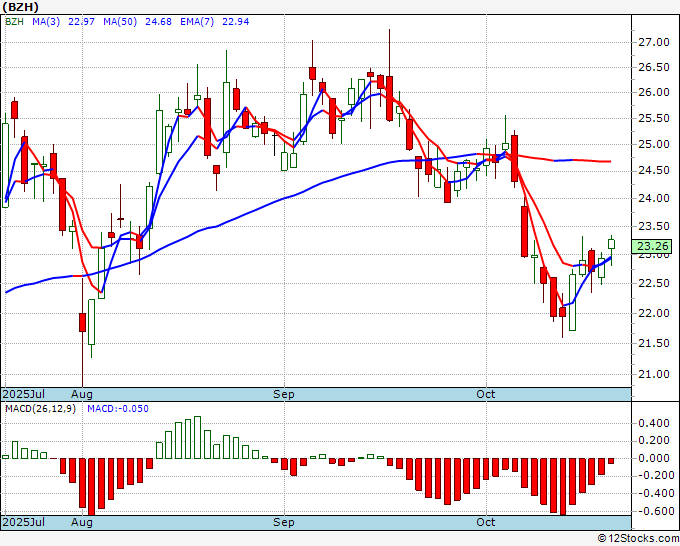Click the 25.00 price axis label
Viewport: 680px width, 546px height.
(654, 144)
